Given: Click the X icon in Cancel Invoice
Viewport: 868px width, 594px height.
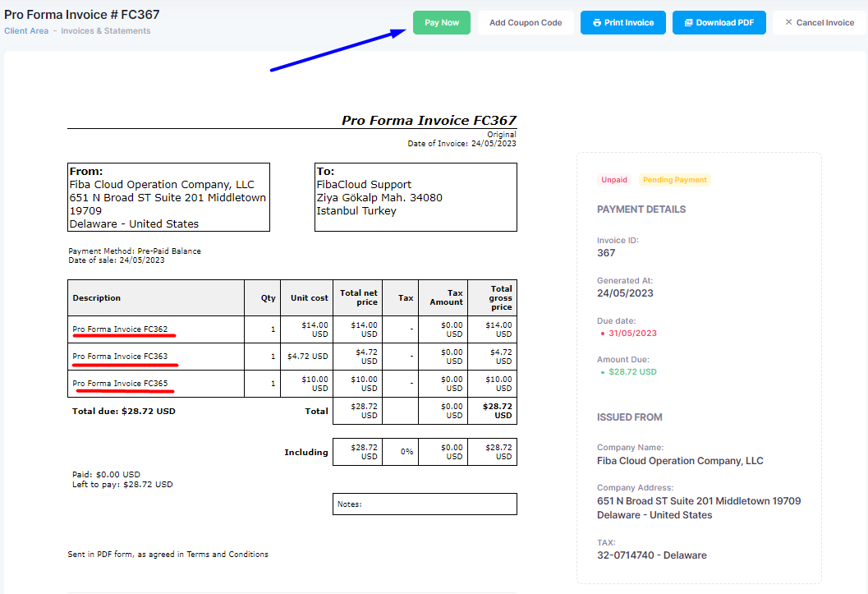Looking at the screenshot, I should [x=789, y=22].
